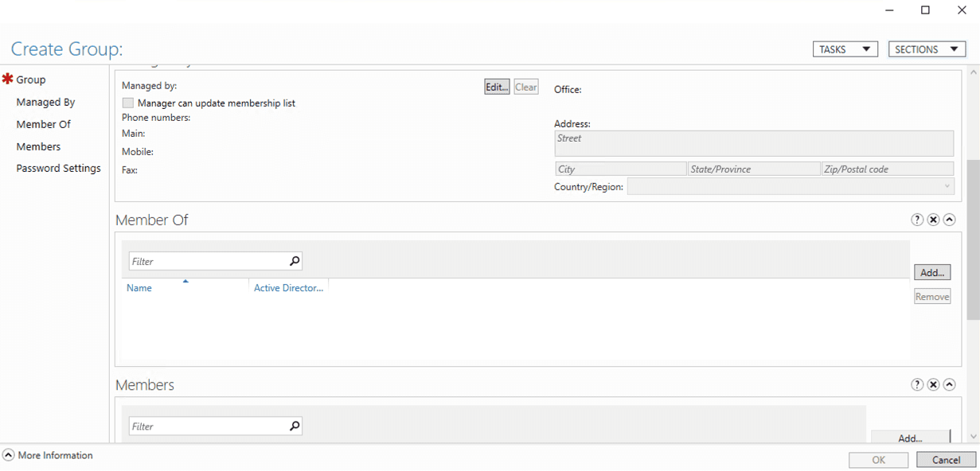
Task: Click the Street address field
Action: 753,143
